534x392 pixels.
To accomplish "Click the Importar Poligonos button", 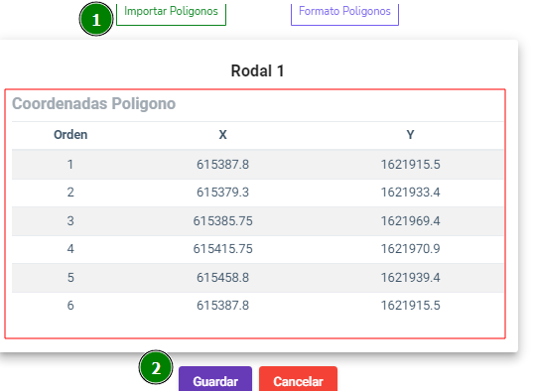I will [171, 14].
